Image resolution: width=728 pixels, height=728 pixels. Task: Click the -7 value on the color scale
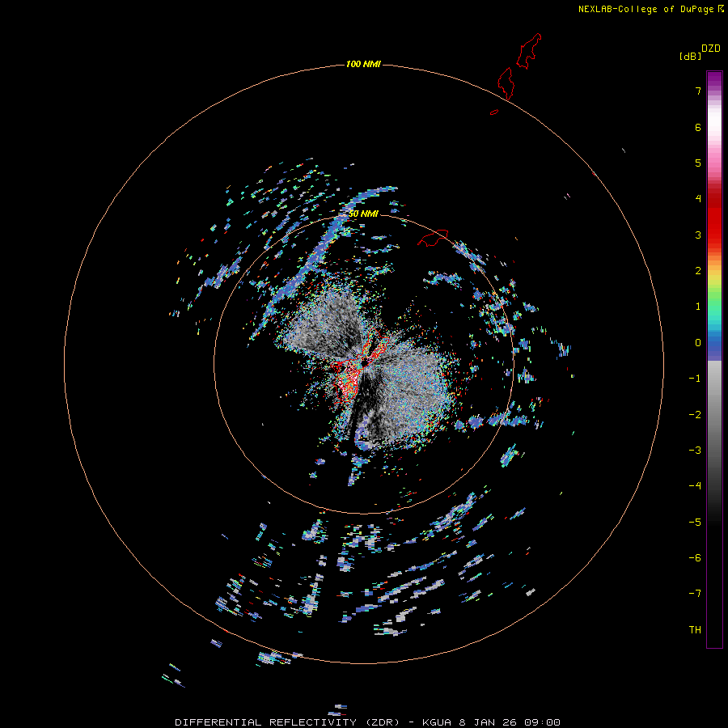tap(695, 594)
